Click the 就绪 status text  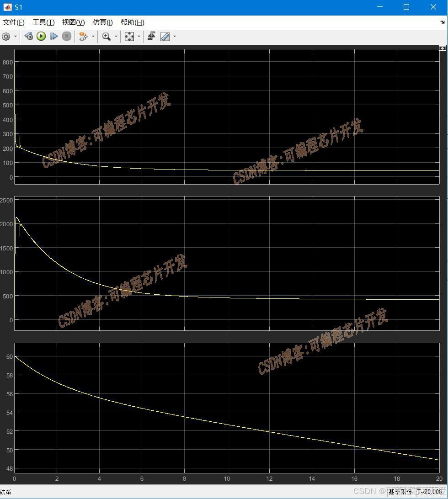click(x=5, y=492)
